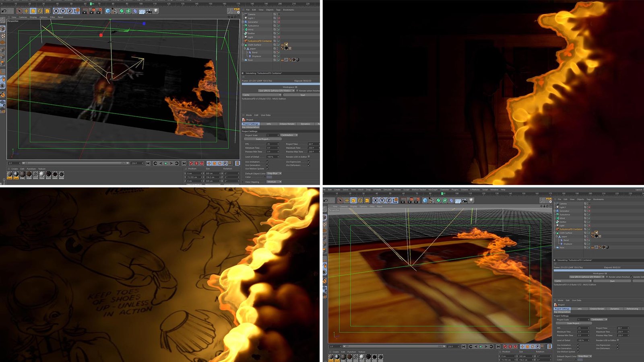Viewport: 644px width, 362px height.
Task: Open the Simulate menu in the menu bar
Action: [387, 189]
